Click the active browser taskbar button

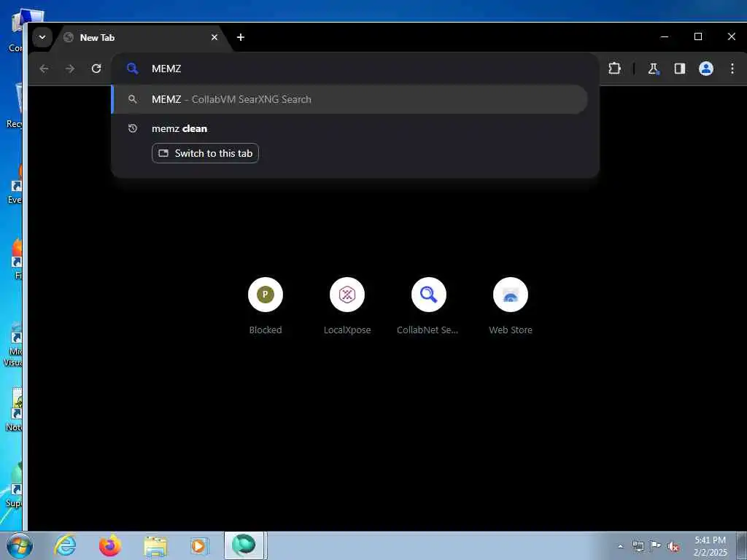tap(244, 545)
